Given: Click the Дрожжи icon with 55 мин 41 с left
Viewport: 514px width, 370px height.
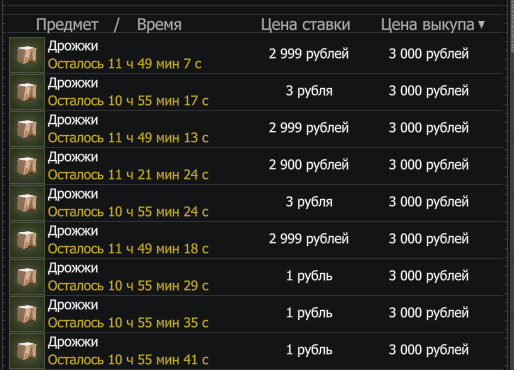Looking at the screenshot, I should tap(27, 351).
